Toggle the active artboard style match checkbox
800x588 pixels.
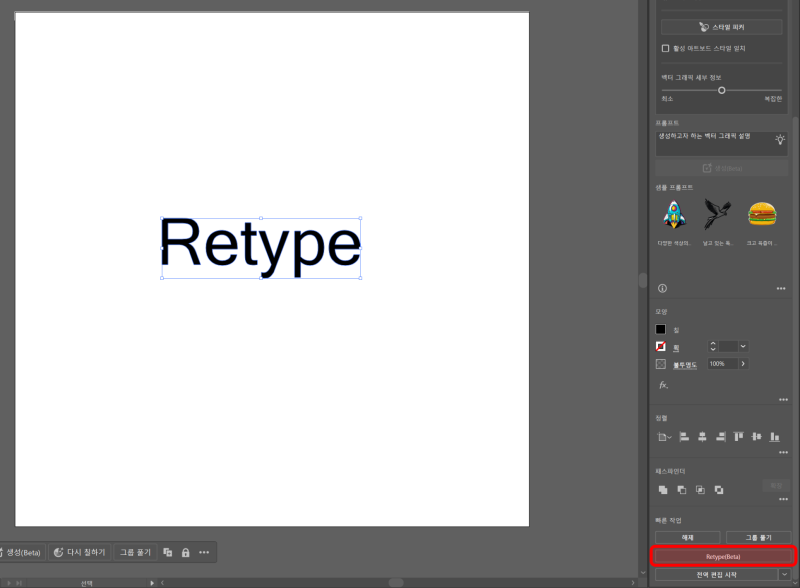[x=664, y=47]
